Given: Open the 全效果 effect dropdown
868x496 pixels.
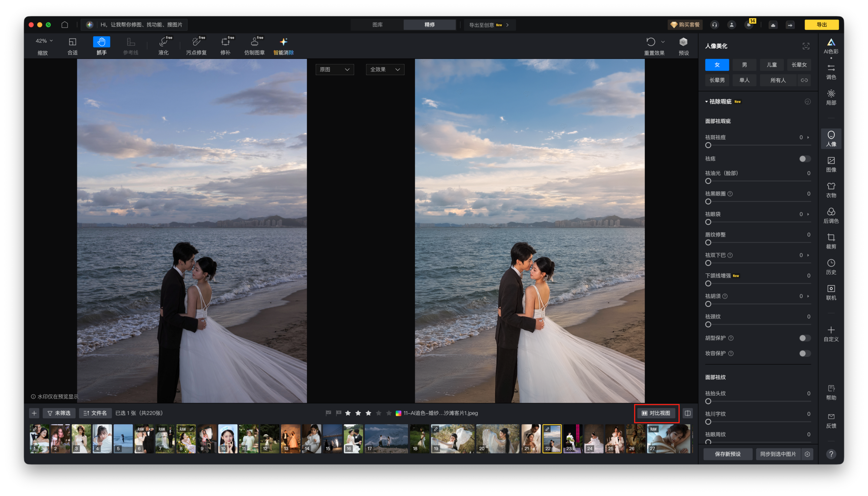Looking at the screenshot, I should pyautogui.click(x=385, y=69).
